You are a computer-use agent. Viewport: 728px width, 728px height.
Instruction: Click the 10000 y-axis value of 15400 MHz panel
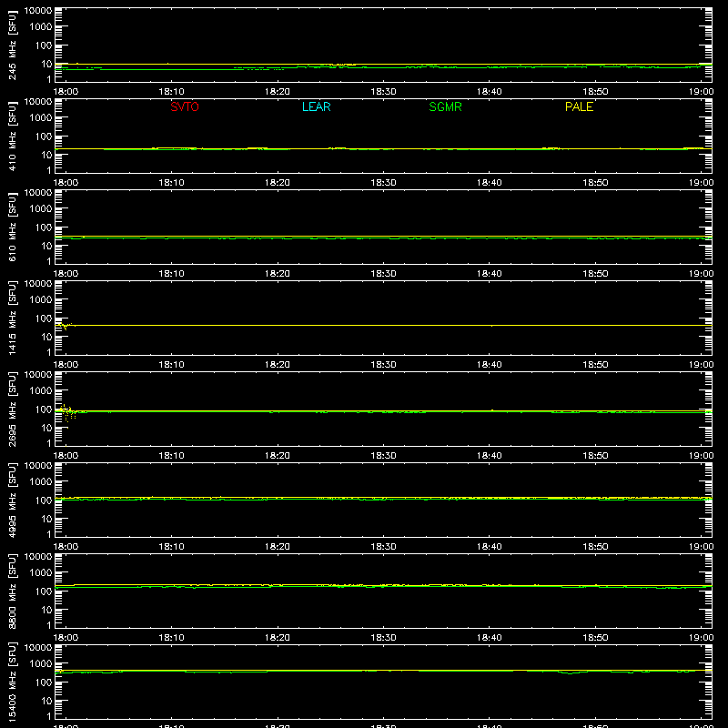(38, 648)
